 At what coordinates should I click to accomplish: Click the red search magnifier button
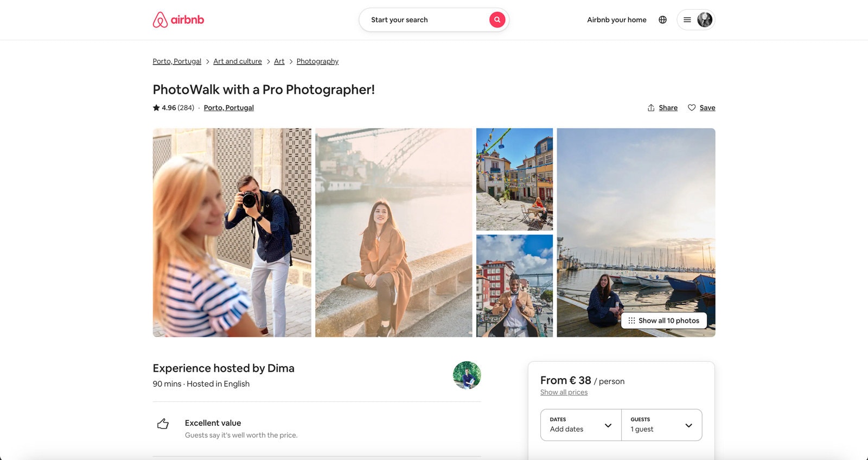point(497,20)
